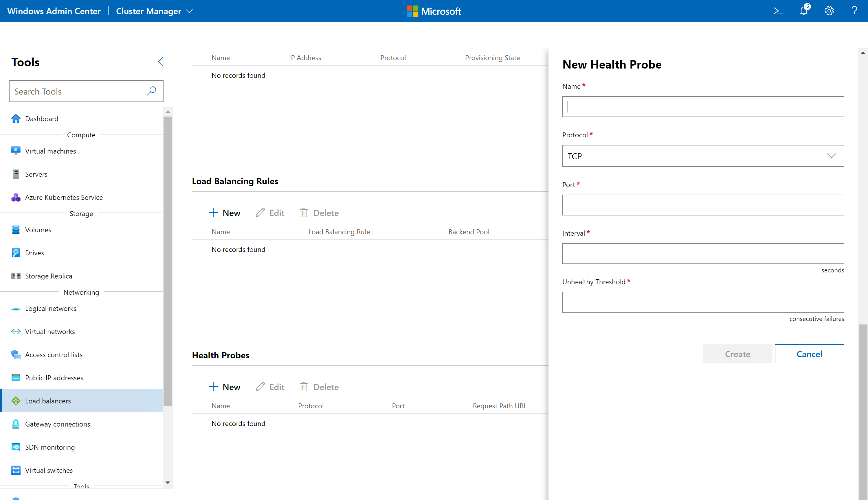Open Azure Kubernetes Service tool
The height and width of the screenshot is (500, 868).
(64, 198)
